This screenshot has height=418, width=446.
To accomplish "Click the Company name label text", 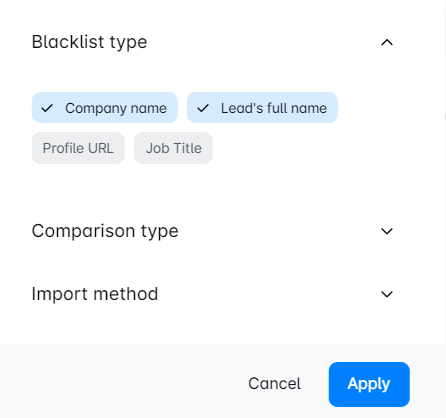I will tap(116, 108).
